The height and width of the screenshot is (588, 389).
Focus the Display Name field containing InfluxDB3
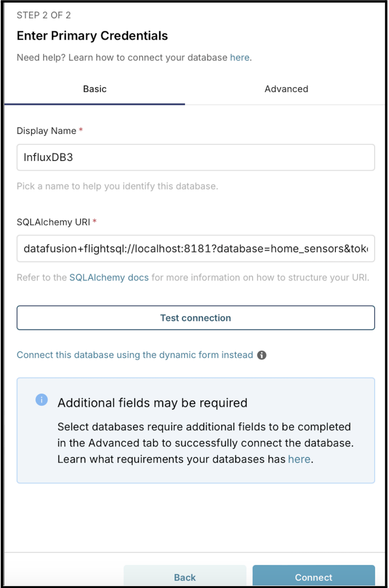pyautogui.click(x=195, y=157)
